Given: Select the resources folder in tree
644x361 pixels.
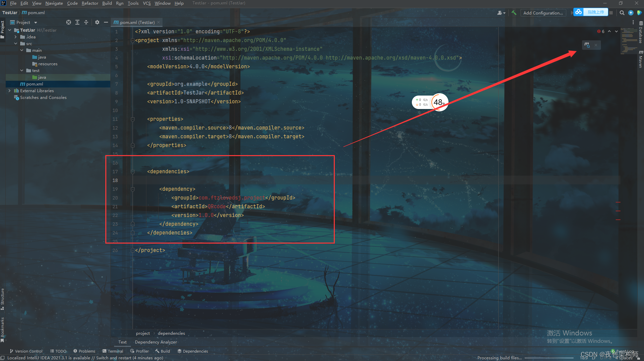Looking at the screenshot, I should click(x=45, y=64).
